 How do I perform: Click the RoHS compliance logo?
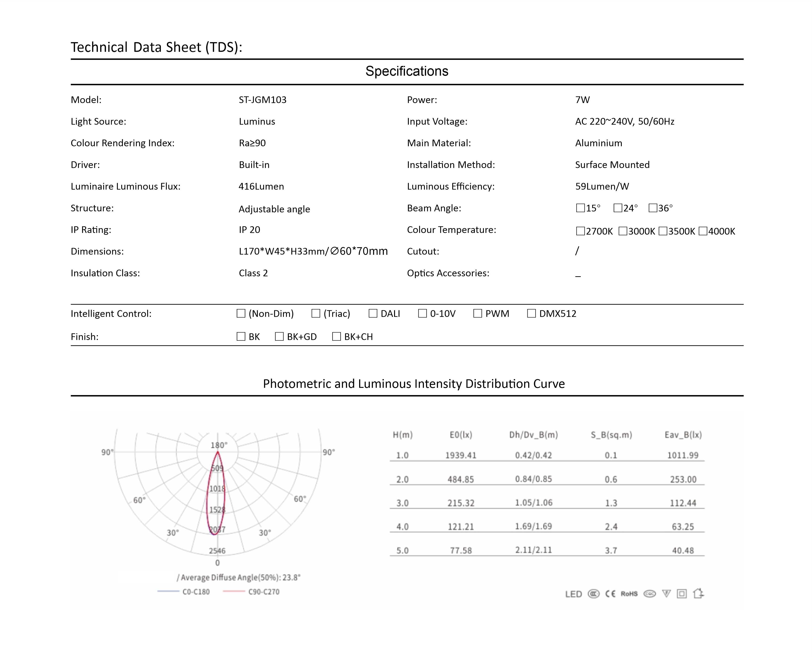click(x=629, y=594)
